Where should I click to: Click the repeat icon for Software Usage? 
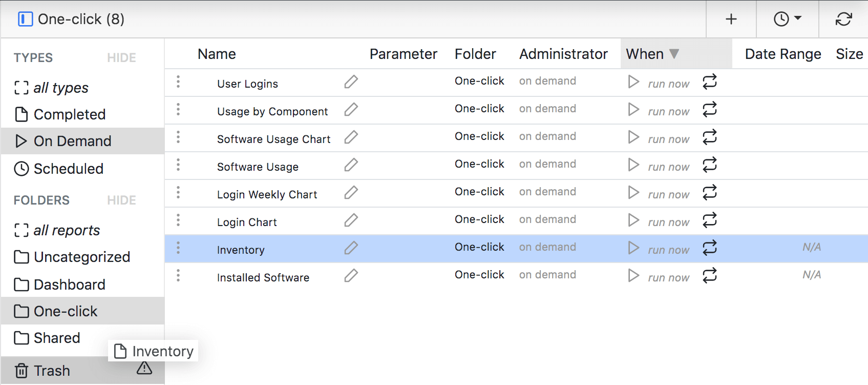point(709,165)
